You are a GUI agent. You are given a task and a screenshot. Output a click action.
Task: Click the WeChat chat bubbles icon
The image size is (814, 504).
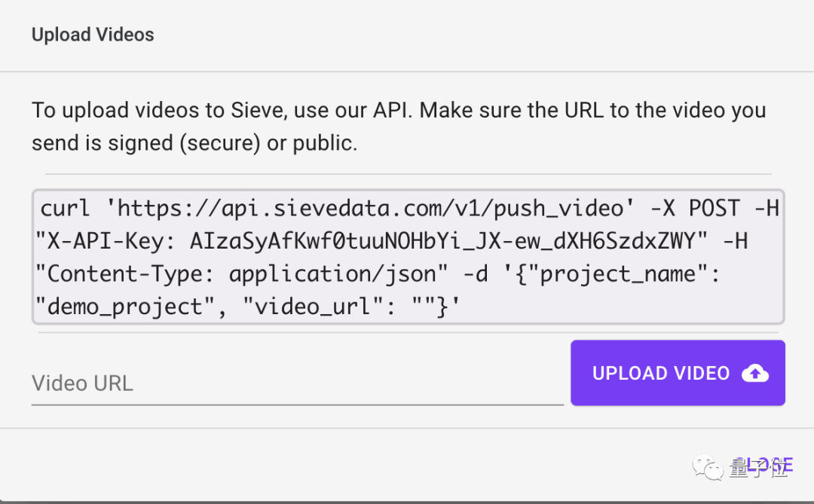click(708, 469)
